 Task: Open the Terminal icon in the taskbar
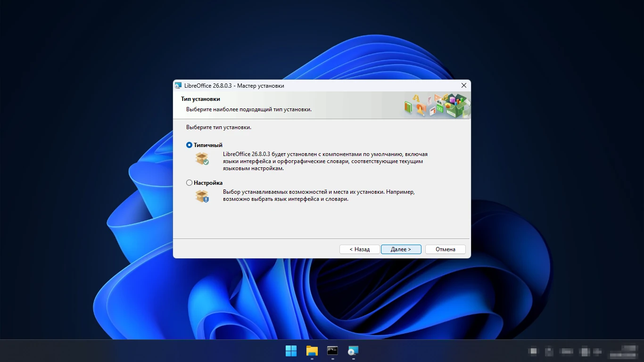point(333,351)
